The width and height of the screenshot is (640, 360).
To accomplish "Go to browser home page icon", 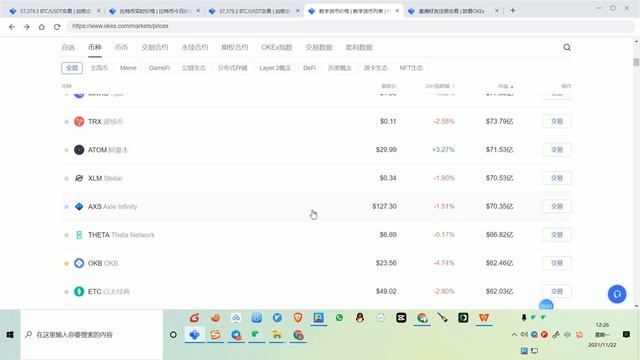I will (x=42, y=27).
